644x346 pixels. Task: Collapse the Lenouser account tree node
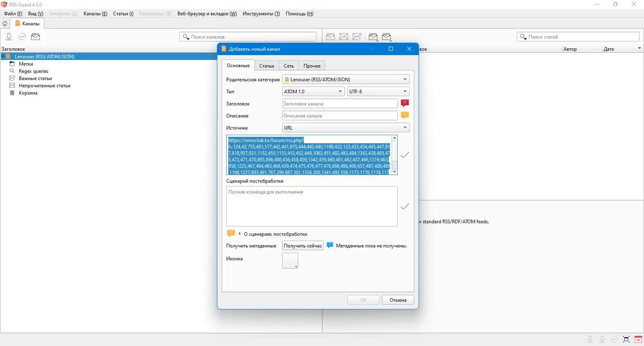point(3,57)
